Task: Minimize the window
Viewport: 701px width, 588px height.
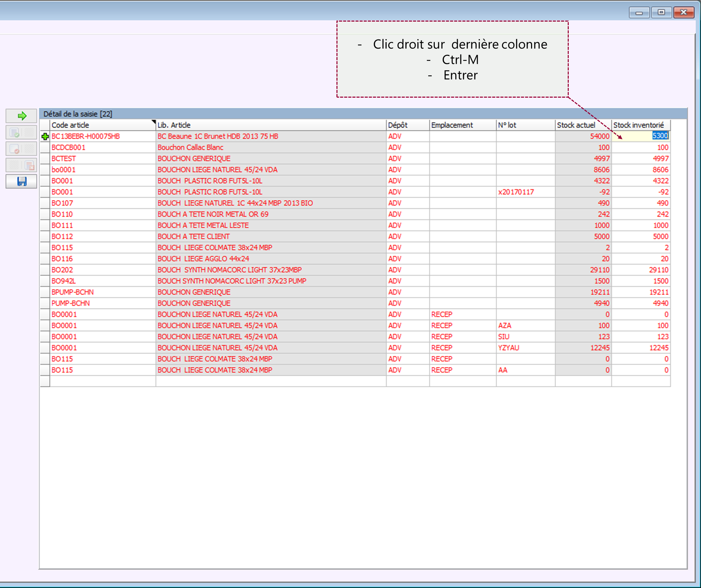Action: [639, 12]
